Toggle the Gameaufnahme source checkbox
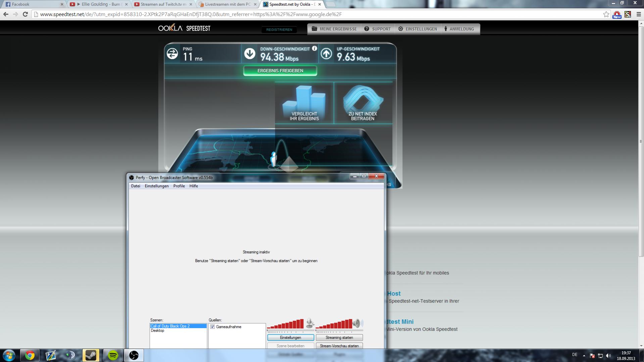 [x=212, y=326]
